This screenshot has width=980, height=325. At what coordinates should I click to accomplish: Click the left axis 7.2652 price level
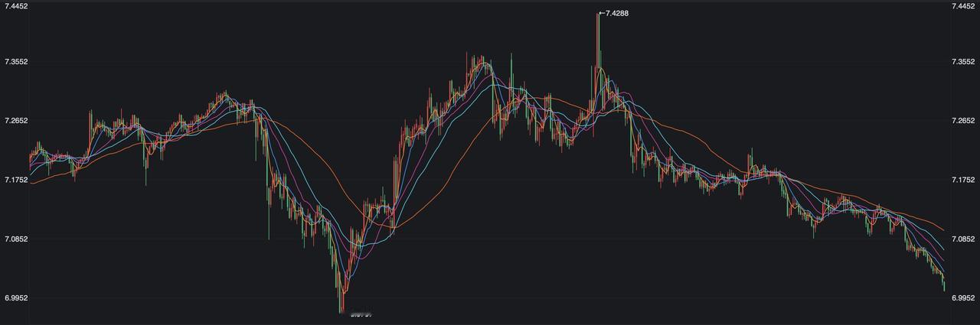16,121
